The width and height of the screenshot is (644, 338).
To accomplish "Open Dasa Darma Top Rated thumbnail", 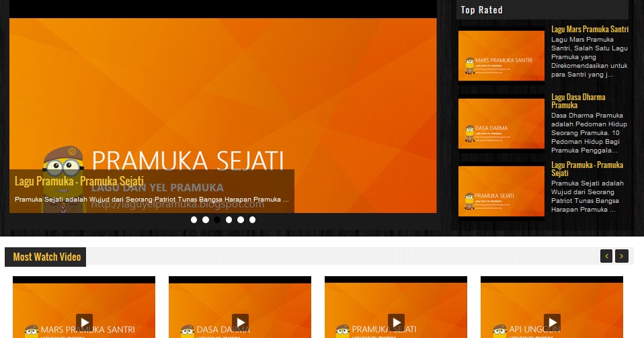I will pos(501,124).
